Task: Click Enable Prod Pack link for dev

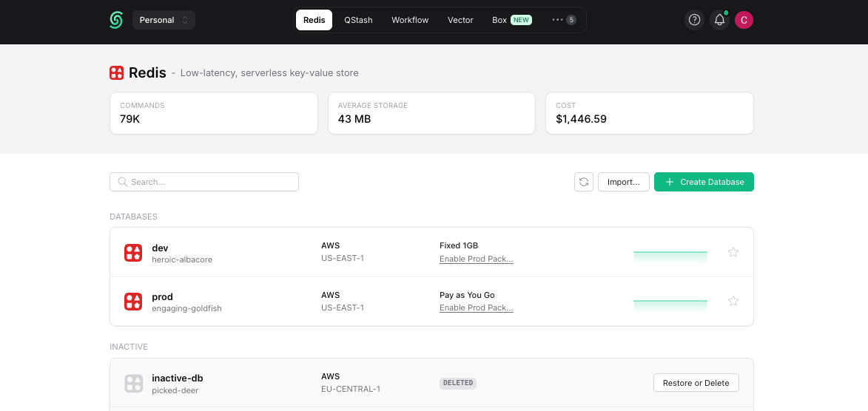Action: click(x=476, y=259)
